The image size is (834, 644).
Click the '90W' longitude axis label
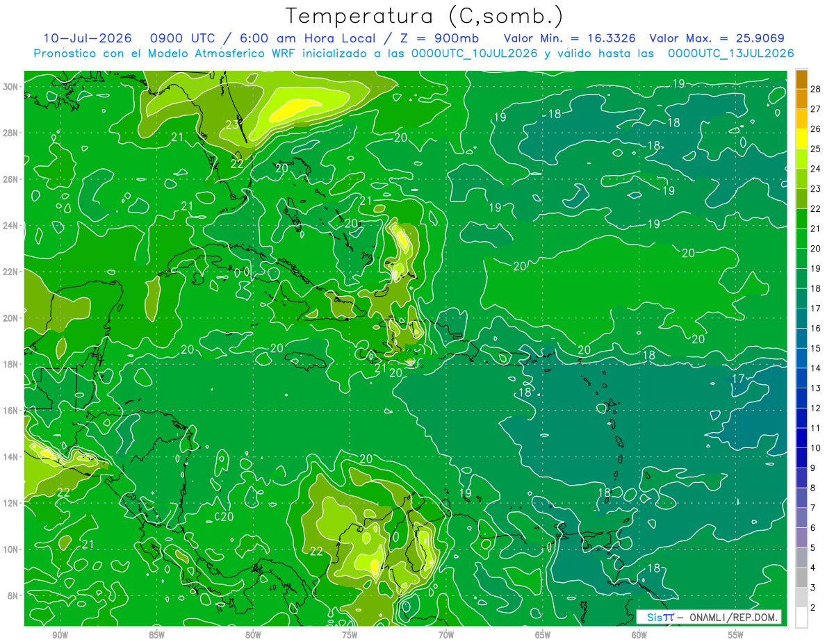[x=60, y=636]
